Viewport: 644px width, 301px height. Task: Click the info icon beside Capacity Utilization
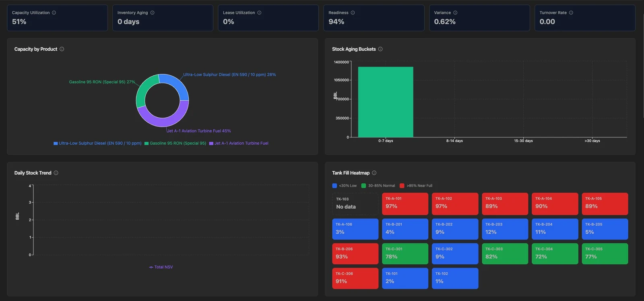point(54,13)
